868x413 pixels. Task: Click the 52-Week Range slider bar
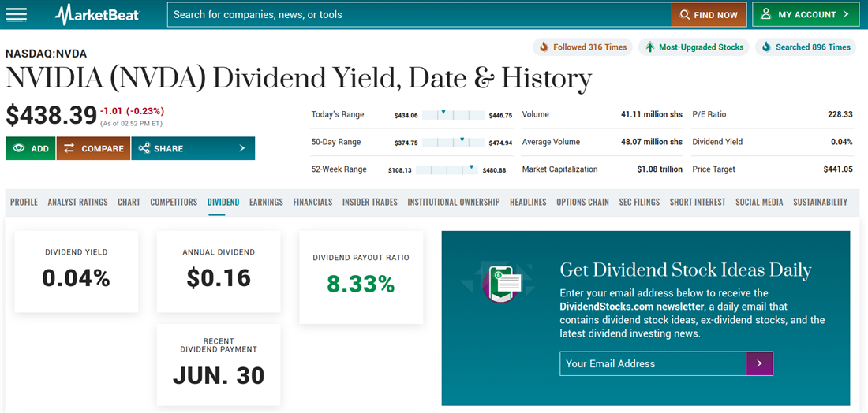click(x=447, y=169)
